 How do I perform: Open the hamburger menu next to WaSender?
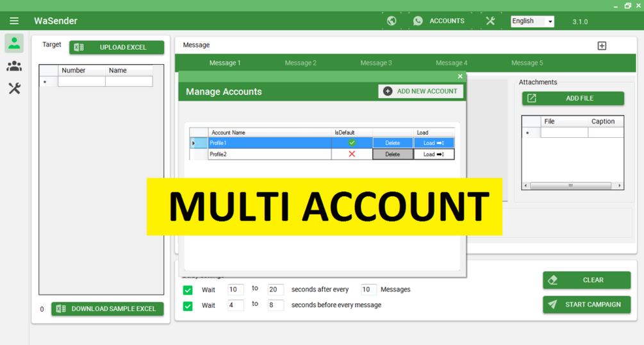click(14, 21)
